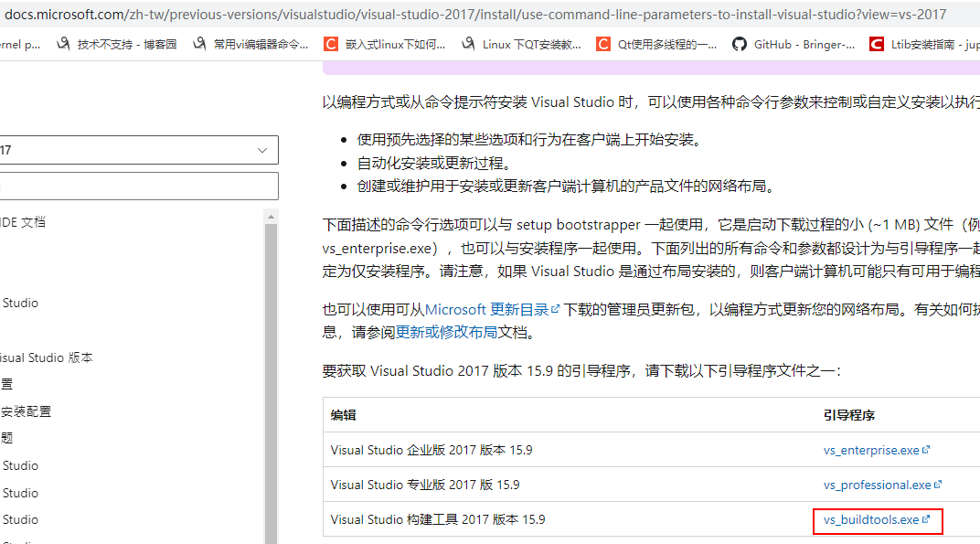980x544 pixels.
Task: Open the IDE 文档 sidebar item
Action: click(23, 222)
